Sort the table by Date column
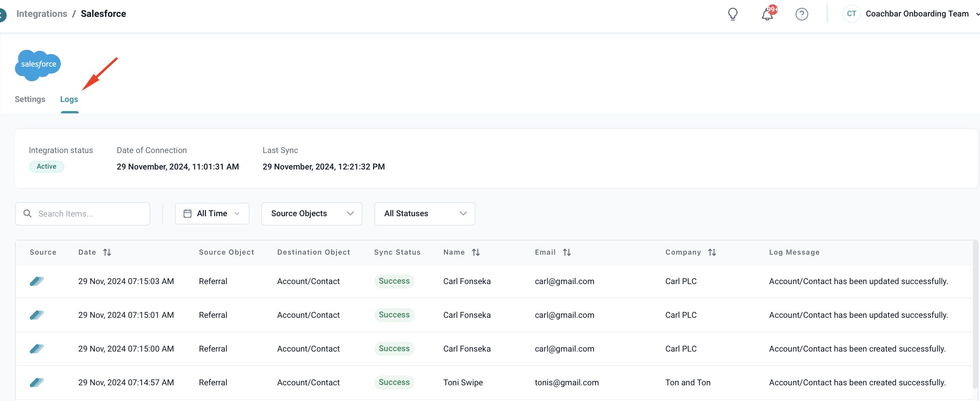This screenshot has height=401, width=980. (x=107, y=252)
